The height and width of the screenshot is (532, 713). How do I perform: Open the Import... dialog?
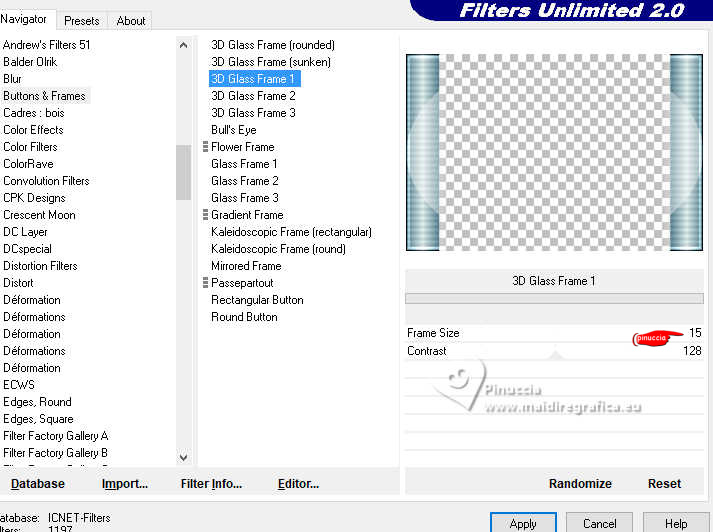[x=125, y=484]
